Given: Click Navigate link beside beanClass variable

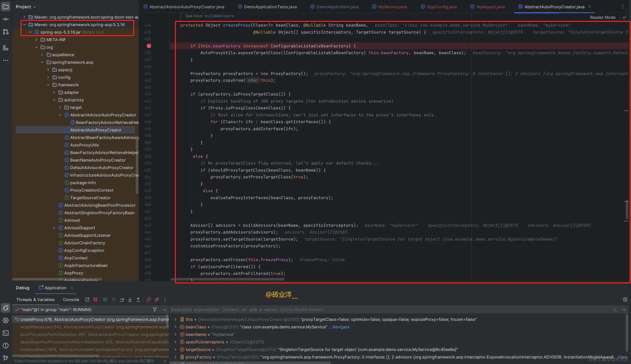Looking at the screenshot, I should click(341, 327).
